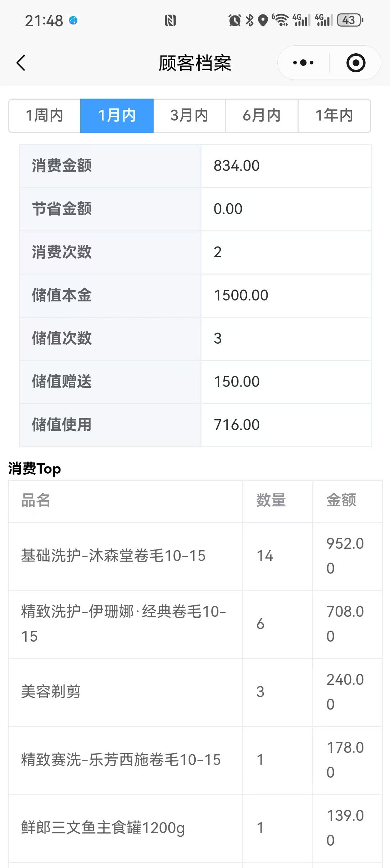
Task: Tap the battery indicator icon
Action: (x=350, y=20)
